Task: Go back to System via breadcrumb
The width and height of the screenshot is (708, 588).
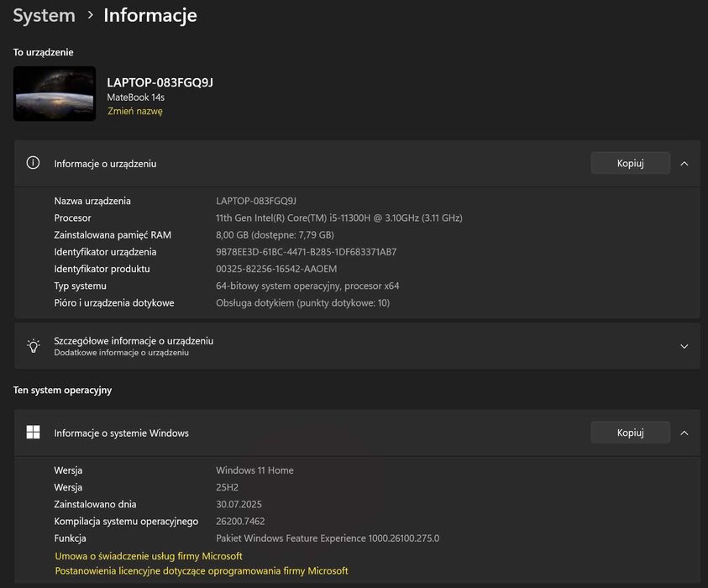Action: click(x=44, y=15)
